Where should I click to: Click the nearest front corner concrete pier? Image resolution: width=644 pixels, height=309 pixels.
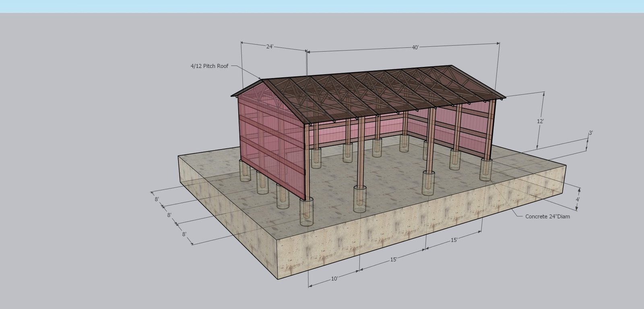pyautogui.click(x=306, y=212)
